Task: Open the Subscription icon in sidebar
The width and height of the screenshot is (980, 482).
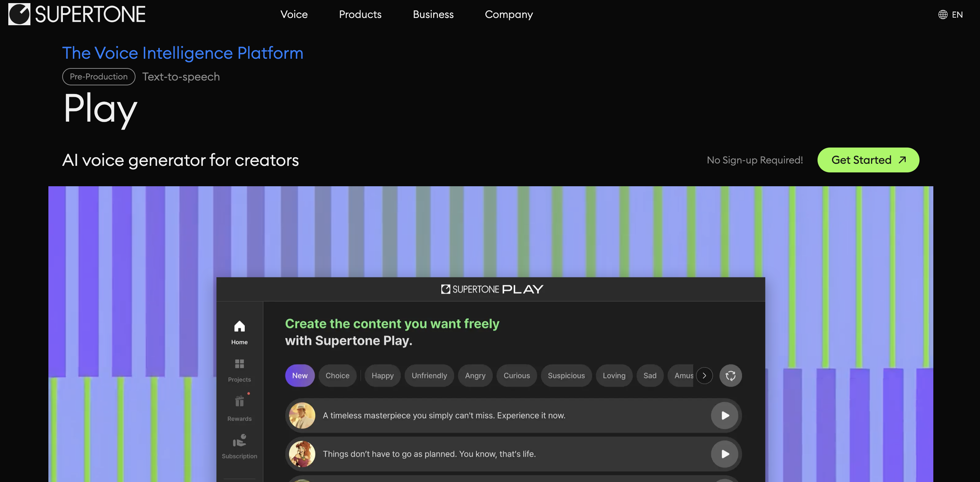Action: (x=239, y=440)
